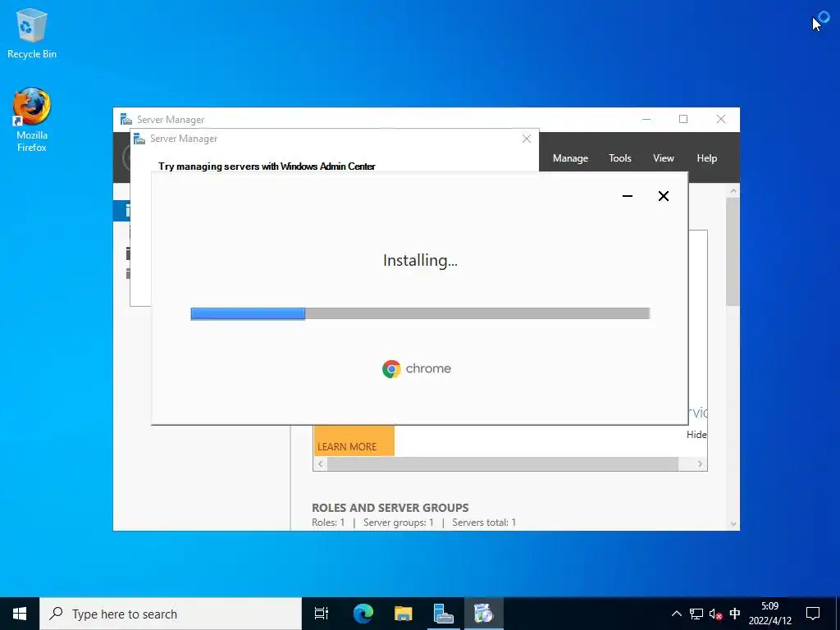The image size is (840, 630).
Task: Close the Chrome installer window
Action: [663, 196]
